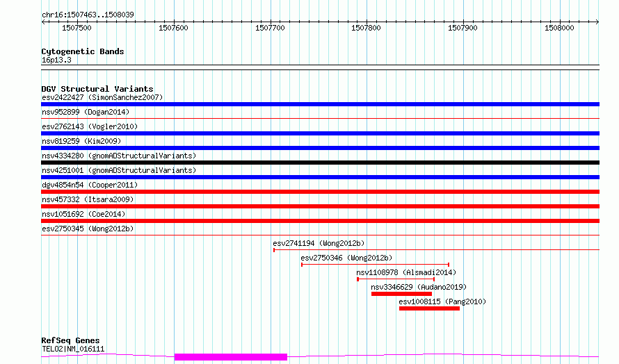Click the Cytogenetic Bands track heading

[83, 51]
